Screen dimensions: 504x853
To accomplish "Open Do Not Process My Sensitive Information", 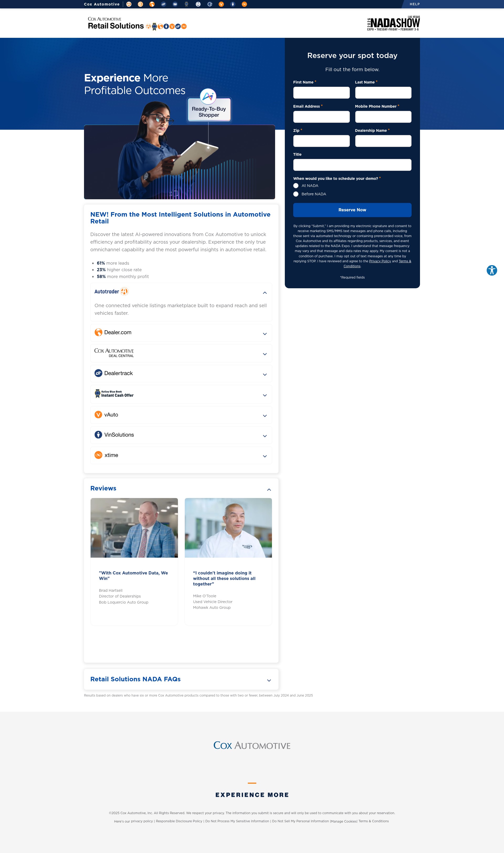I will pyautogui.click(x=237, y=821).
